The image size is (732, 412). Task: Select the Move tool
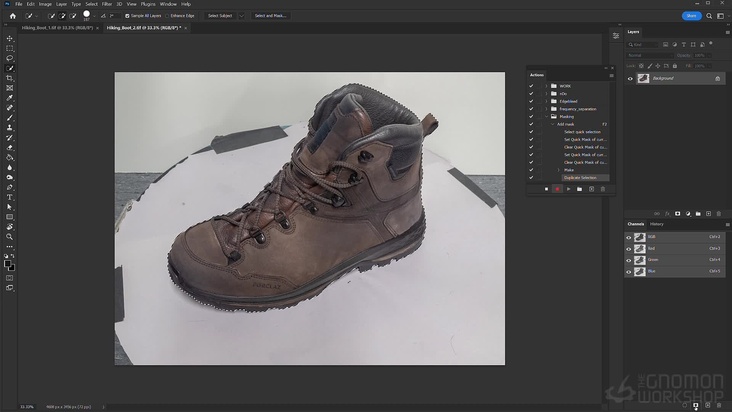click(x=10, y=38)
